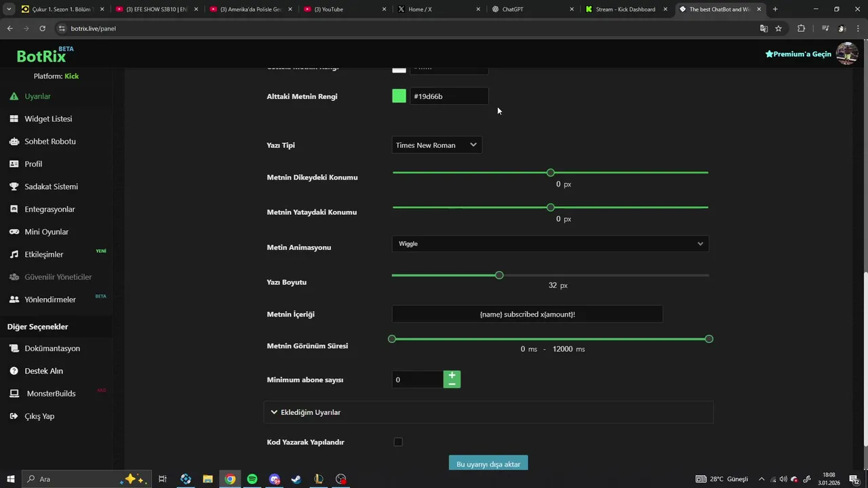
Task: Open Steam from the taskbar
Action: (296, 479)
